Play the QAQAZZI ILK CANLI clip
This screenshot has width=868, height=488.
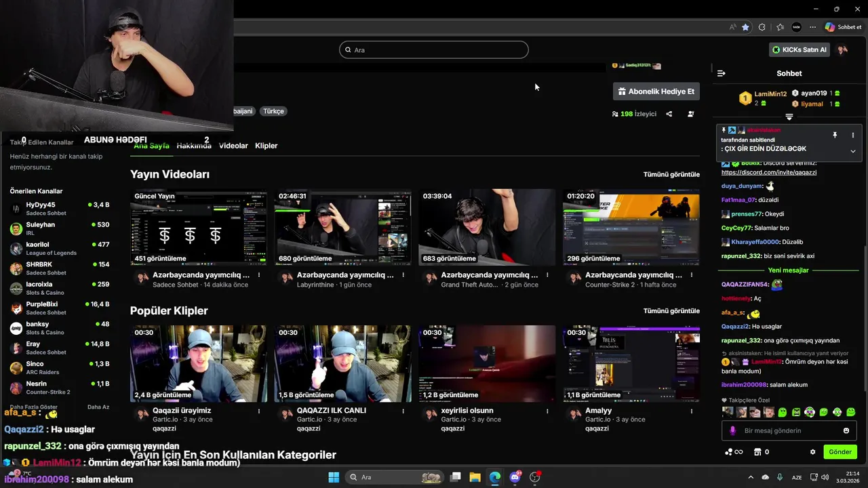tap(342, 363)
